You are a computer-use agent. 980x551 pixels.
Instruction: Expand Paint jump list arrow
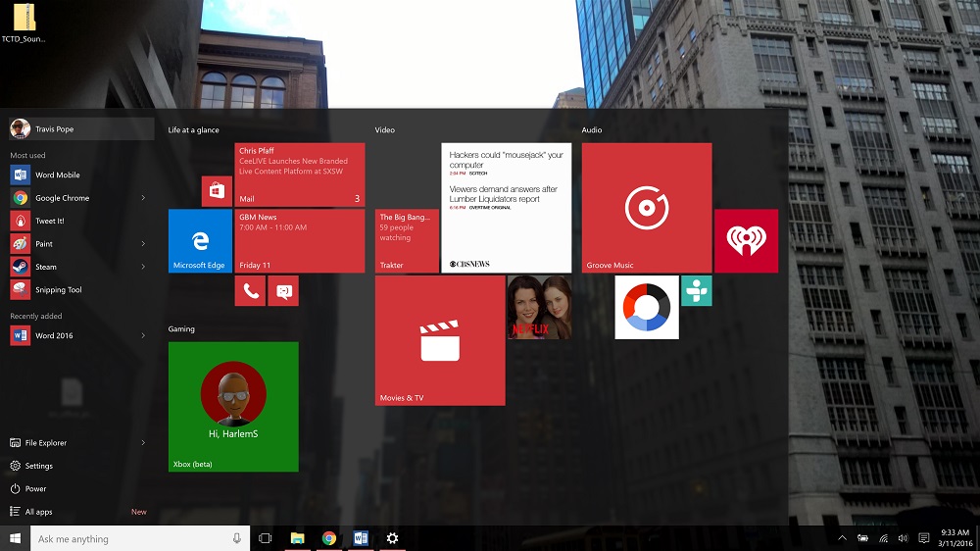(x=143, y=244)
